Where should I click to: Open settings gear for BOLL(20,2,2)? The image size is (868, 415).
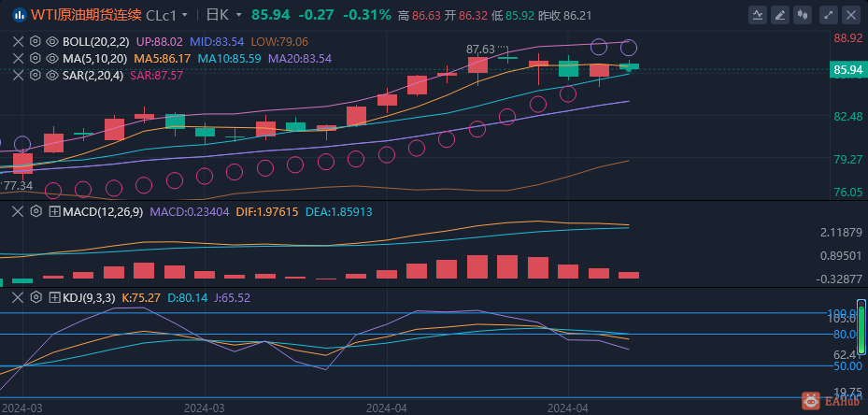[36, 41]
